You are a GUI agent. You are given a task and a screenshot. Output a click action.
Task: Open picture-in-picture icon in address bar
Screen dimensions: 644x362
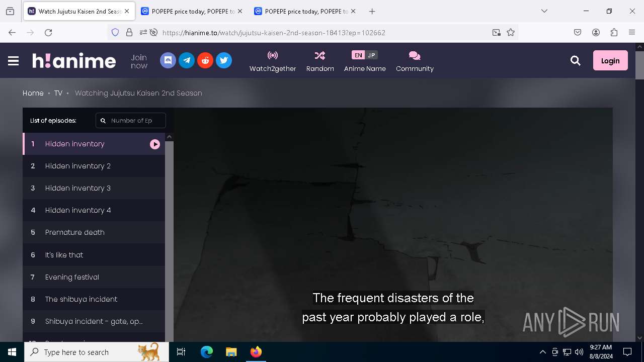[497, 32]
